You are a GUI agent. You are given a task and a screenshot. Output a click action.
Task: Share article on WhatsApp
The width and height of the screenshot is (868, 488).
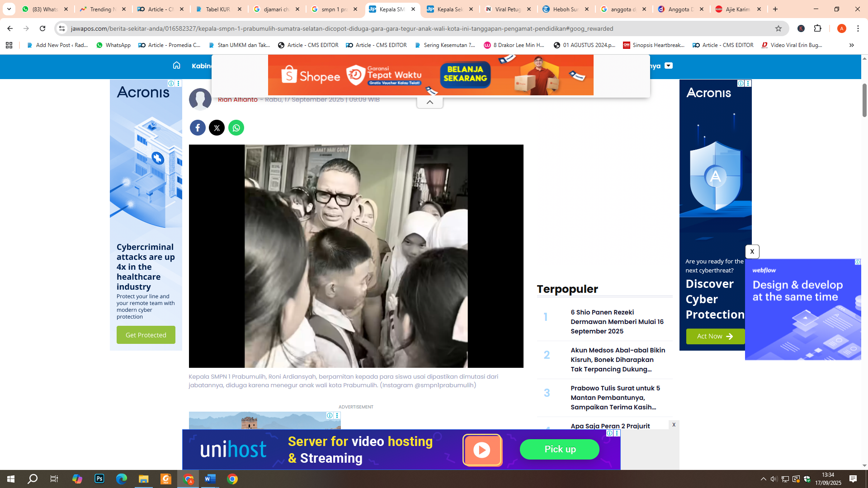coord(236,128)
